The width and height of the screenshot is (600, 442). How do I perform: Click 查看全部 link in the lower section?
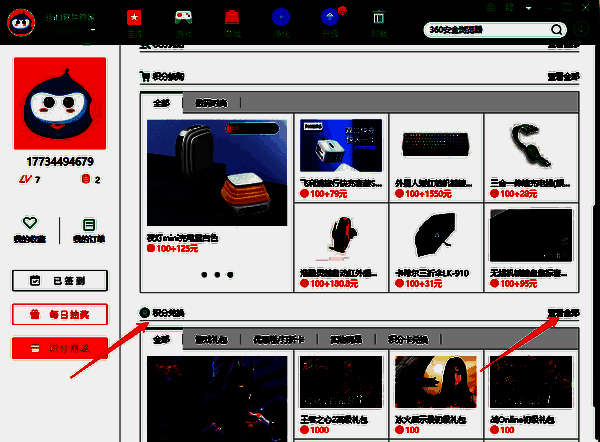tap(562, 313)
